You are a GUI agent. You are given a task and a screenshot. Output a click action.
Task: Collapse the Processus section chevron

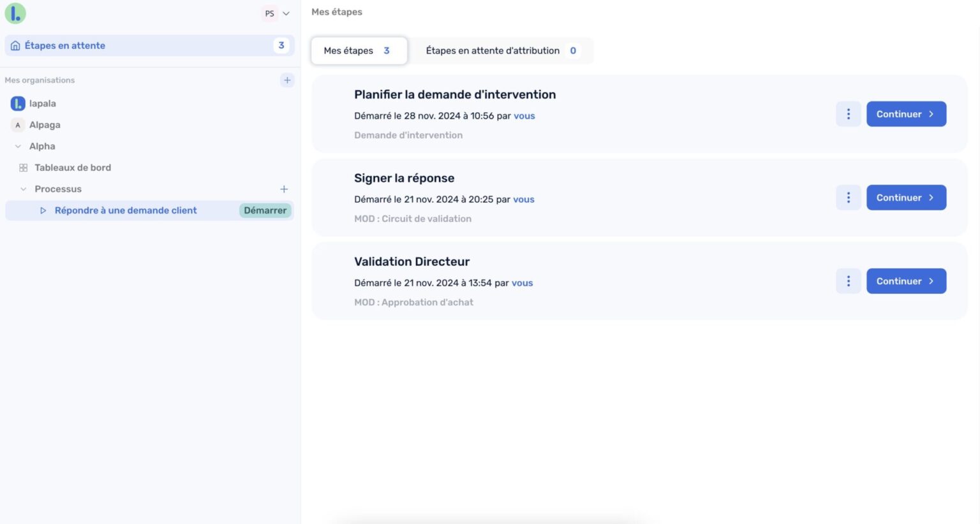24,189
